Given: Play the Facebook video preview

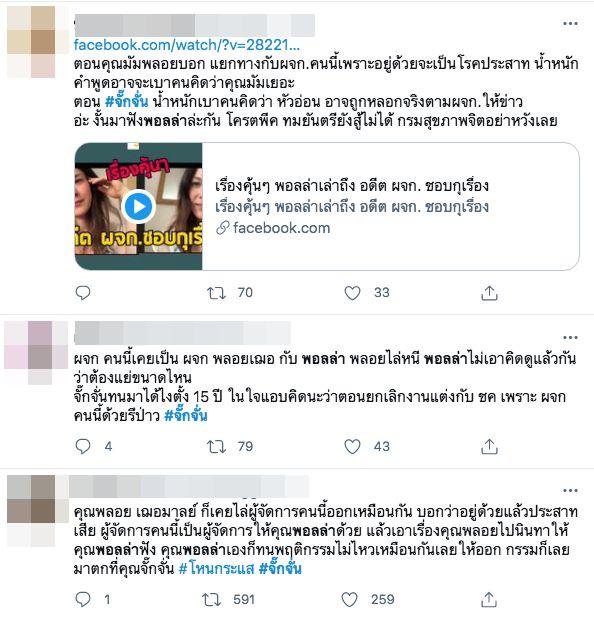Looking at the screenshot, I should [138, 206].
